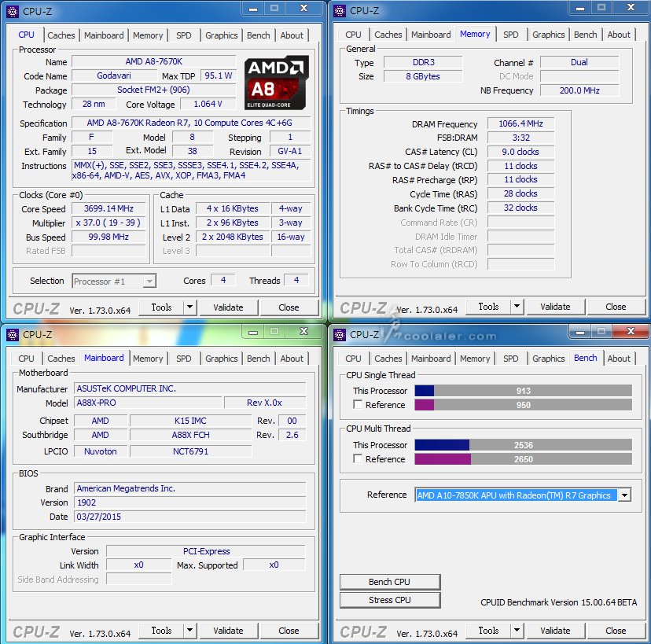Expand Tools arrow in CPU window

[189, 307]
